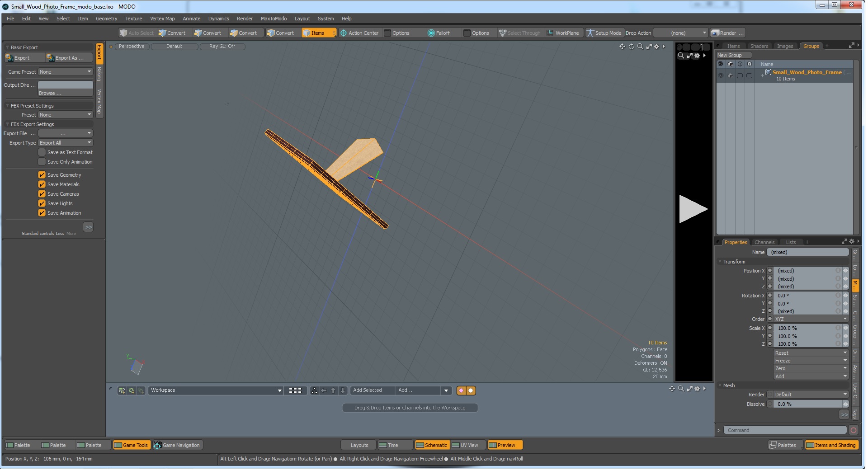Click the Action Center icon
868x470 pixels.
[344, 33]
